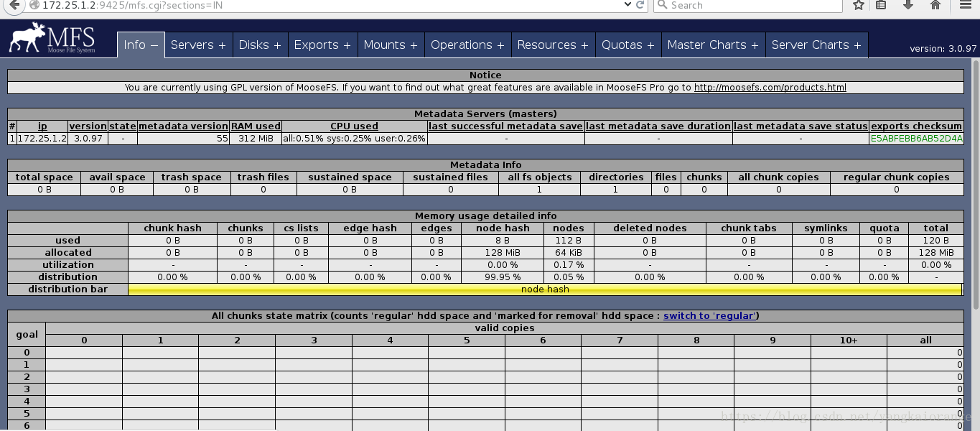
Task: Sort masters by # column header
Action: (x=12, y=126)
